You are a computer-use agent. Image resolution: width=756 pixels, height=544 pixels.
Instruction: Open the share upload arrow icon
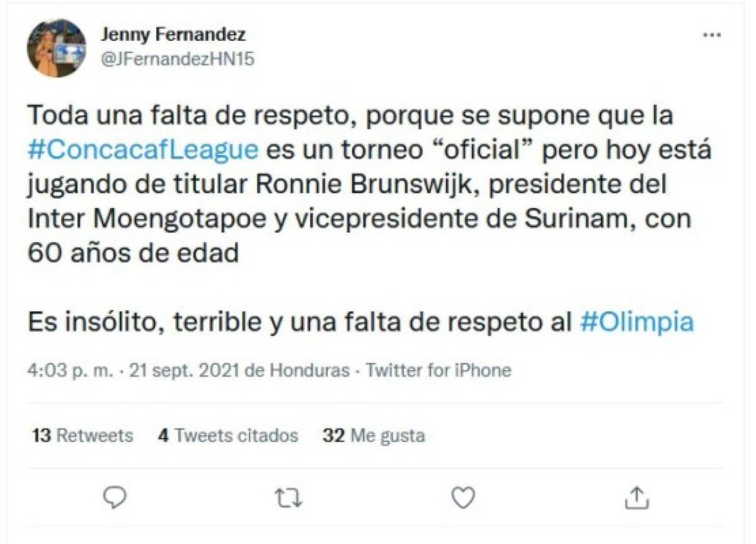point(638,499)
